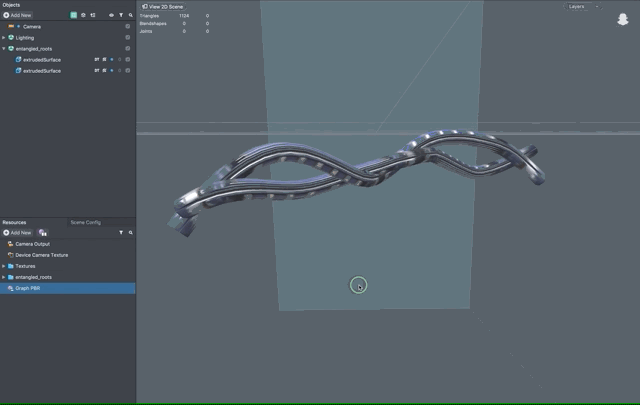Expand the Lighting object in the hierarchy

click(4, 37)
